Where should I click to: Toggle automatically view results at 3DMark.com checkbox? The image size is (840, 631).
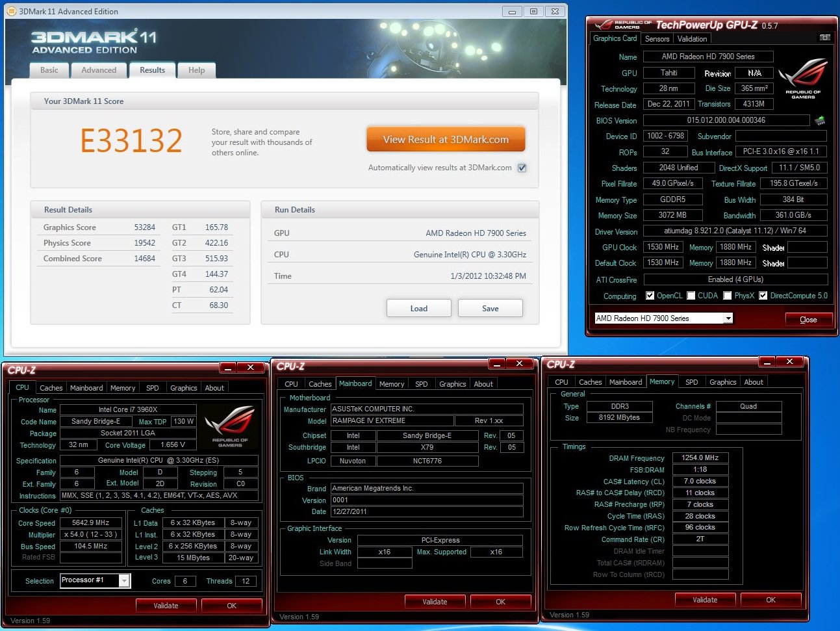click(522, 168)
